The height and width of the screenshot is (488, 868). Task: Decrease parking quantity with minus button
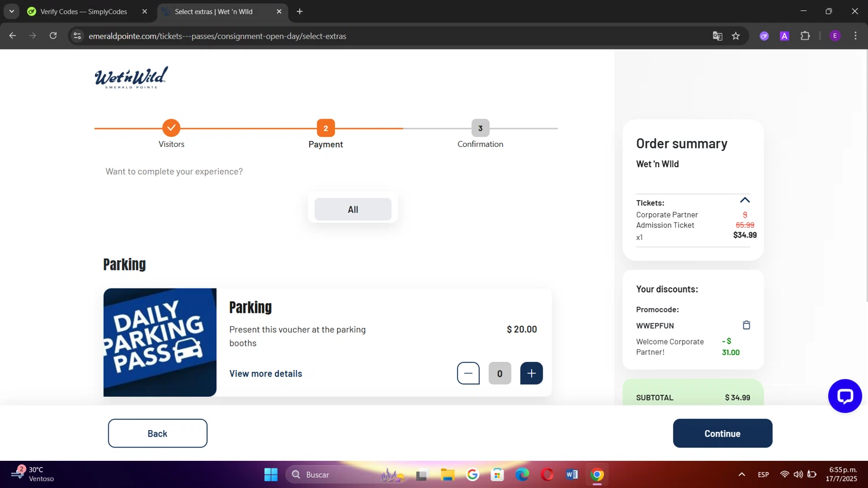click(x=468, y=374)
